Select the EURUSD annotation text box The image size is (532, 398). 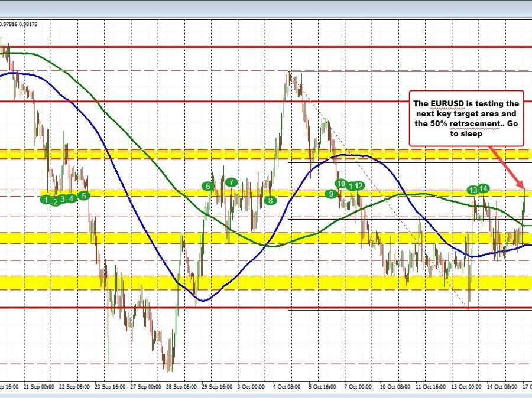click(x=466, y=118)
